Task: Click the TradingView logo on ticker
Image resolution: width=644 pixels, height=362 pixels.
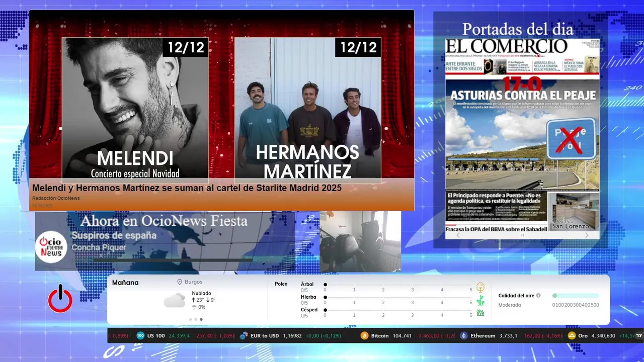Action: click(639, 335)
